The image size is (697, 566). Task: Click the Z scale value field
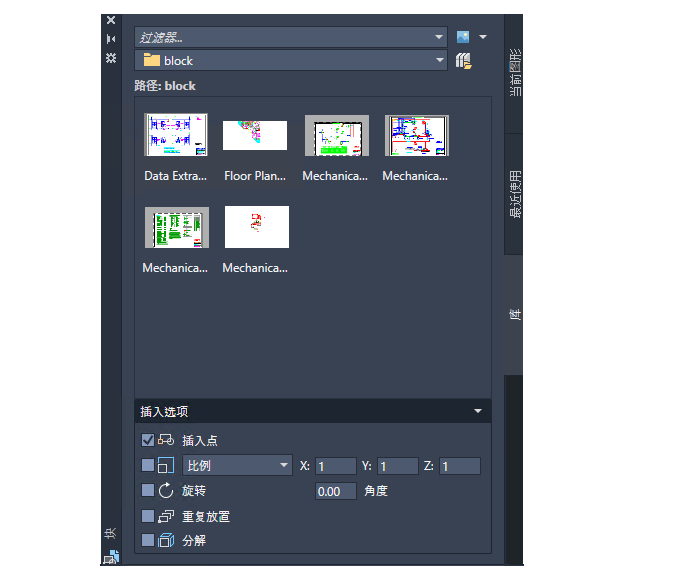[x=460, y=466]
